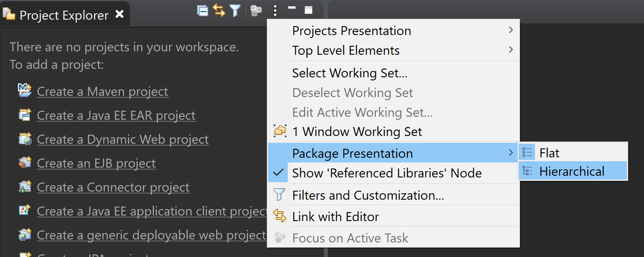Click the Focus on Active Task toolbar icon
644x257 pixels.
point(256,11)
